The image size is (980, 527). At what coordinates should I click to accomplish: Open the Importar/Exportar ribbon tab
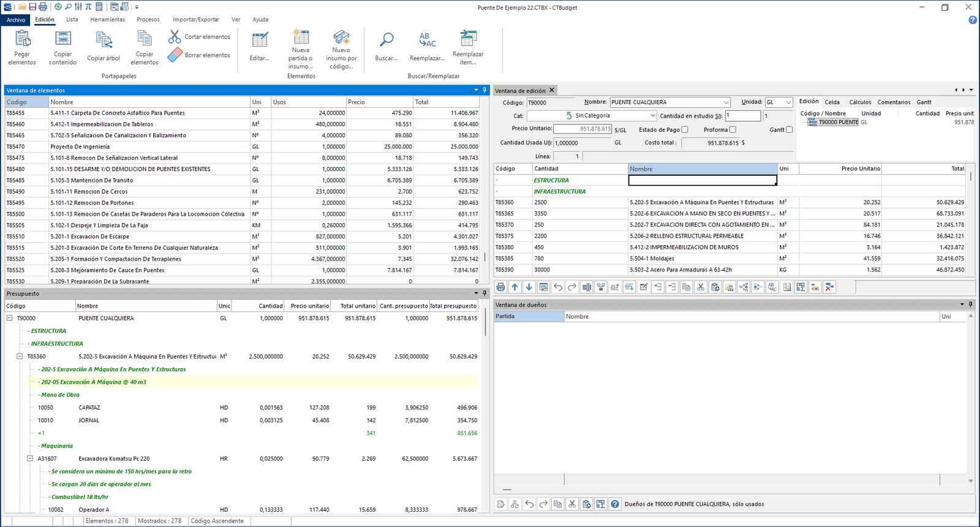[x=195, y=20]
